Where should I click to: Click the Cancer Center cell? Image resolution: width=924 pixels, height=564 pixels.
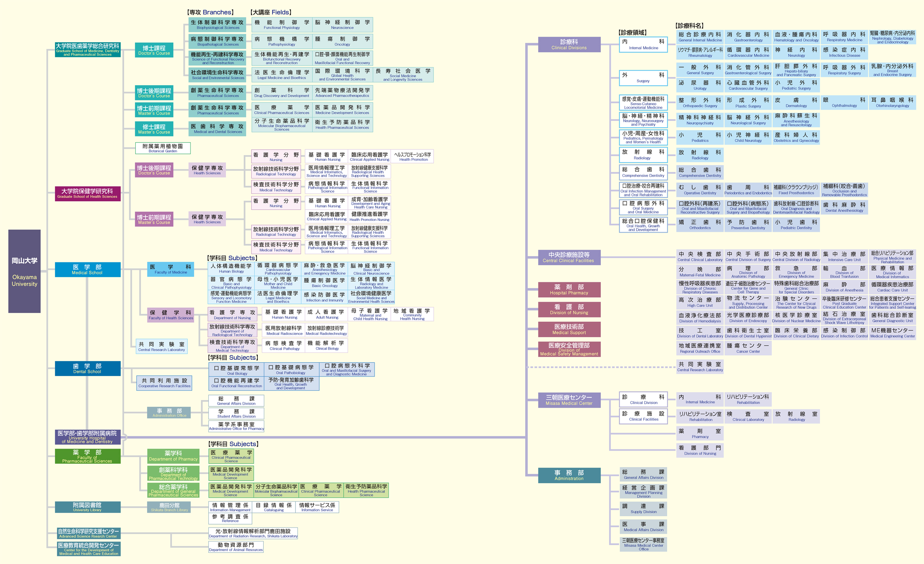(x=748, y=348)
